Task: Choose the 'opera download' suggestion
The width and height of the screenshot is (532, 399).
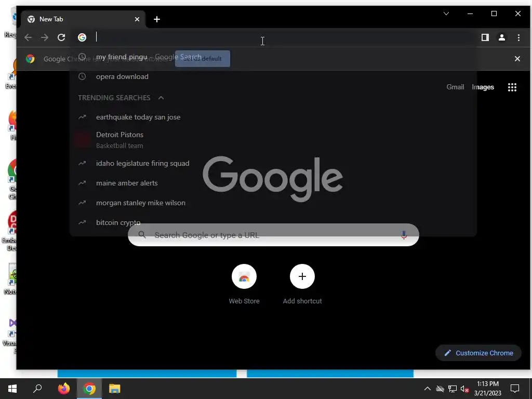Action: (273, 77)
